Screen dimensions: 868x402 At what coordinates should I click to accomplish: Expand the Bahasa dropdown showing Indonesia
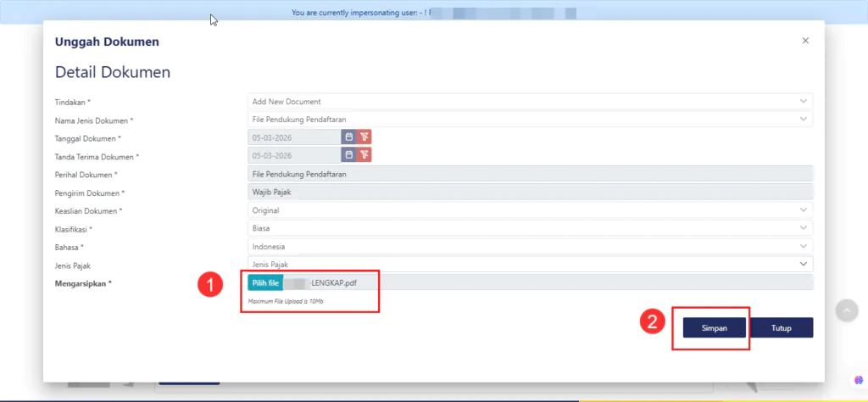point(530,247)
